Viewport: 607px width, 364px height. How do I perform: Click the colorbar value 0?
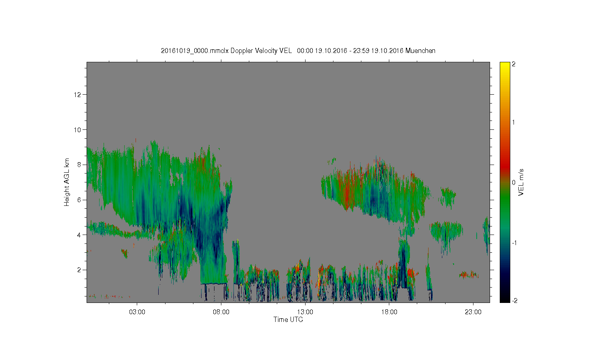coord(514,182)
